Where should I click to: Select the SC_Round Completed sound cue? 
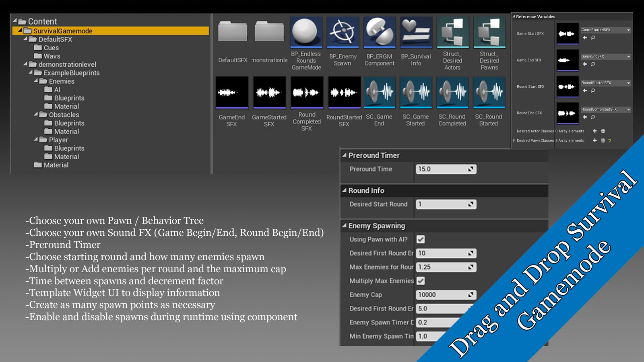point(452,93)
